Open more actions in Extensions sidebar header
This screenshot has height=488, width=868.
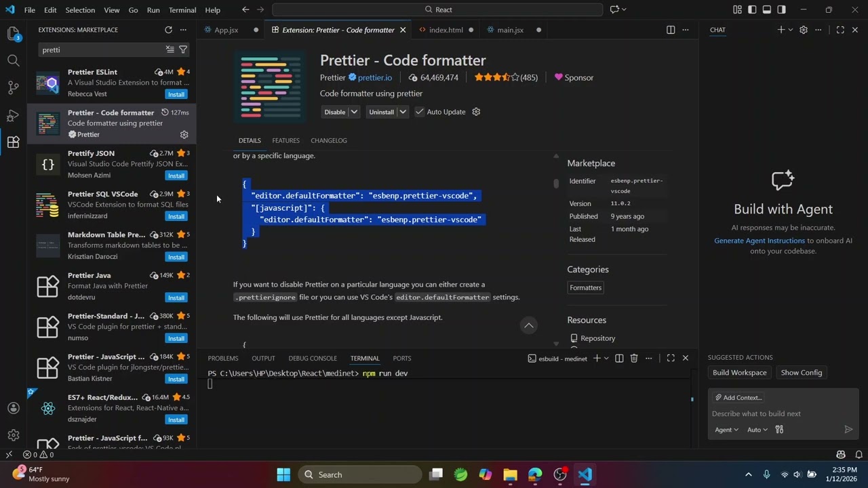pyautogui.click(x=183, y=30)
